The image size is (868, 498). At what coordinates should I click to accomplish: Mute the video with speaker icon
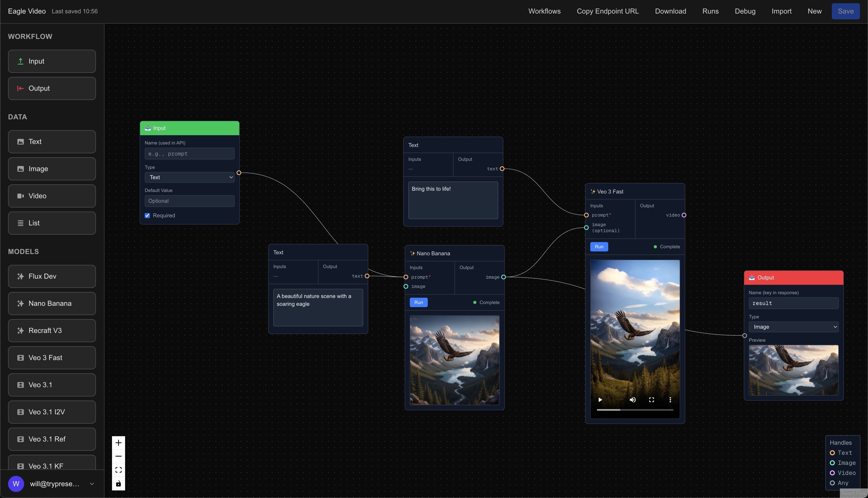click(632, 400)
